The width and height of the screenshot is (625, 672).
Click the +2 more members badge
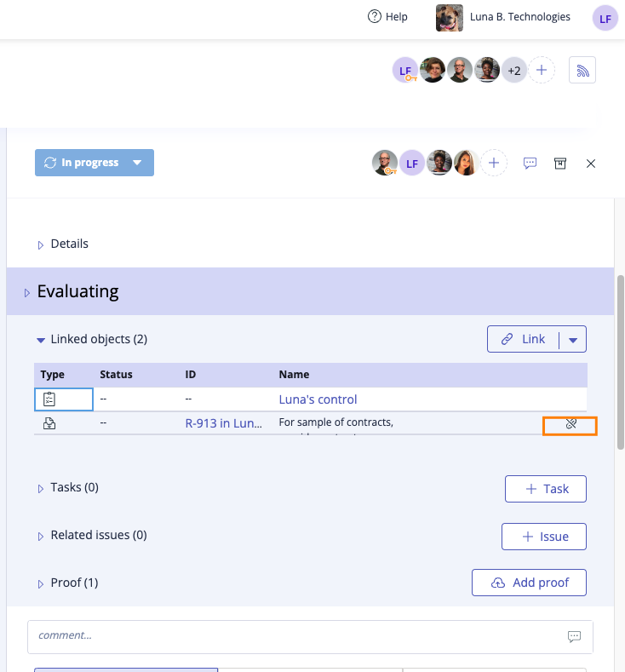(x=513, y=71)
